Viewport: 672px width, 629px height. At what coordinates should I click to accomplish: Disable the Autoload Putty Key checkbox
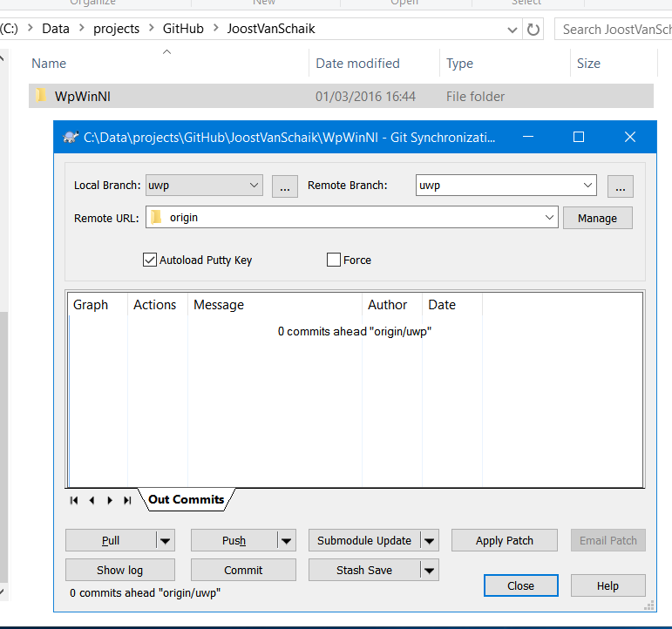coord(149,260)
